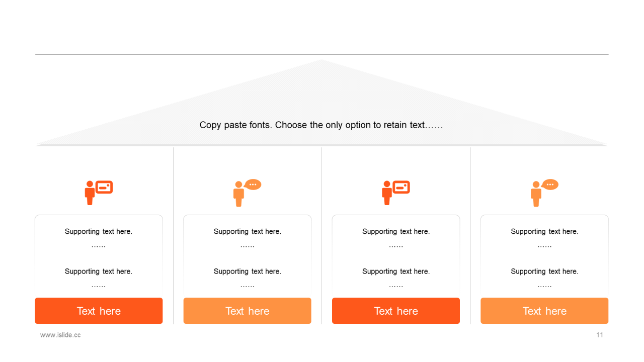Click lower Supporting text in third column

(396, 271)
